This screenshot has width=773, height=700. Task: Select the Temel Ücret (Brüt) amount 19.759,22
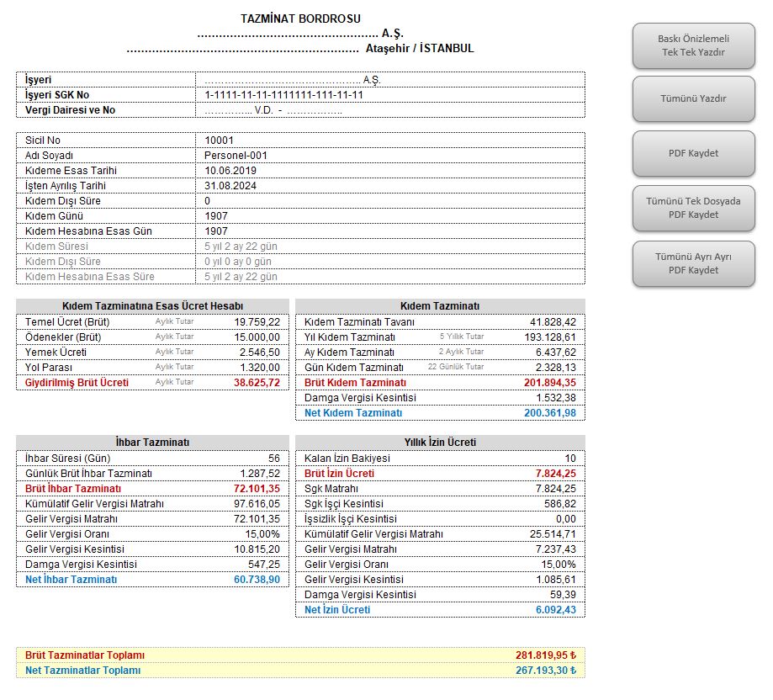(x=257, y=322)
